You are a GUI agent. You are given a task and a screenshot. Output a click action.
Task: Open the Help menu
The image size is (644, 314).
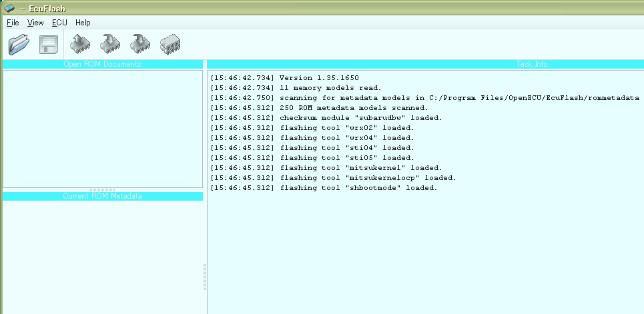83,23
